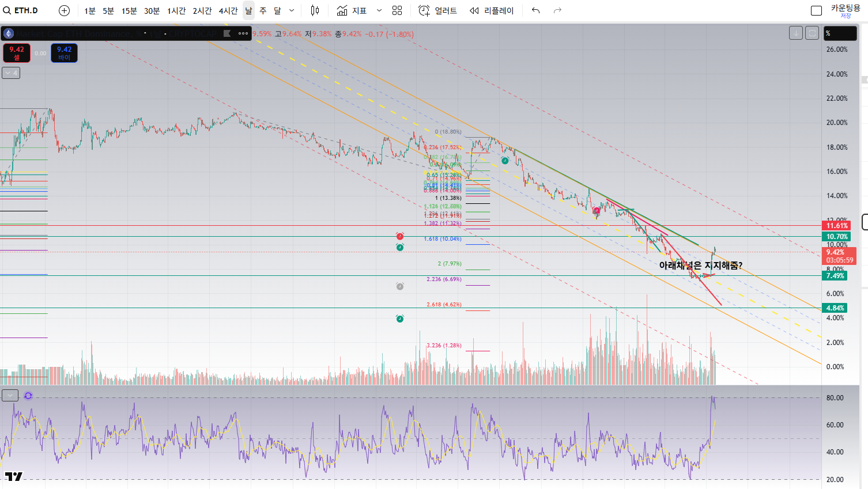Collapse the indicator legend showing 4
The image size is (868, 489).
(11, 73)
